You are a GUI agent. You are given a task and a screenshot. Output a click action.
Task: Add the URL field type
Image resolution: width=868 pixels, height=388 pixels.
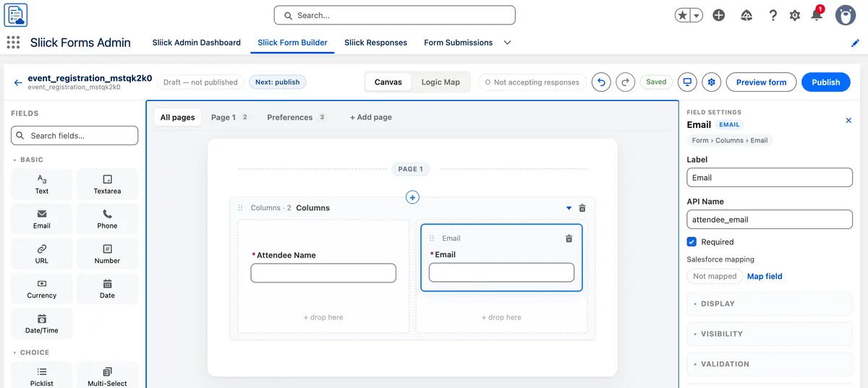click(42, 254)
